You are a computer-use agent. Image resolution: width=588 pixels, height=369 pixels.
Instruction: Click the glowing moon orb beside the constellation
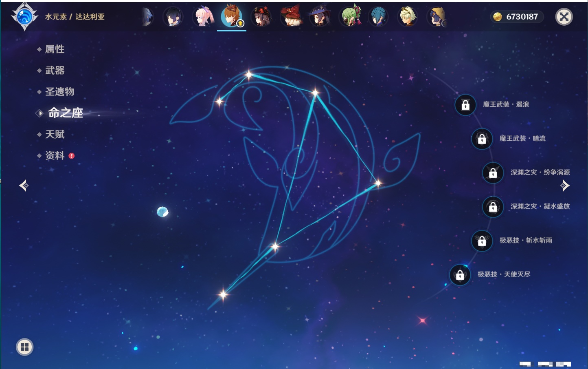click(x=162, y=212)
